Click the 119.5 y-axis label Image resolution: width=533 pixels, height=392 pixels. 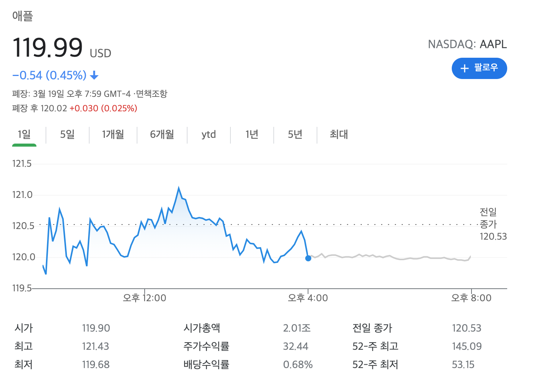22,288
